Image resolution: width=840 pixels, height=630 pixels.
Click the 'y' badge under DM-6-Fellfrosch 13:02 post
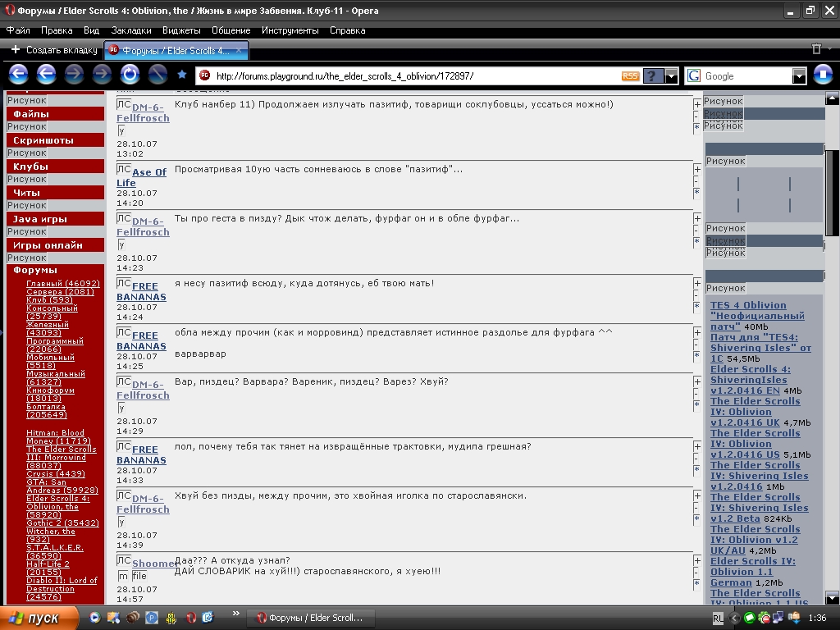pyautogui.click(x=121, y=130)
